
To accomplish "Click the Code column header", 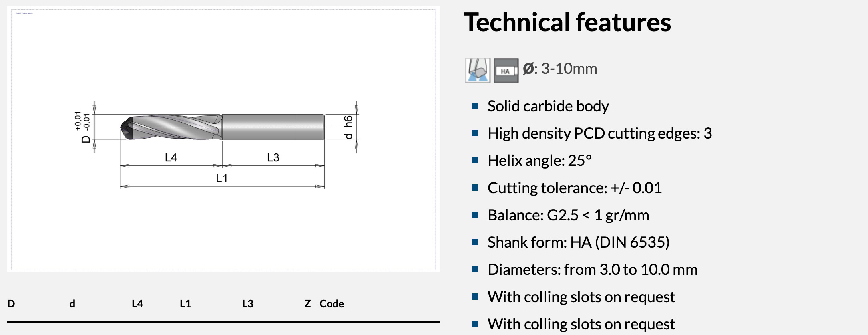I will coord(332,304).
